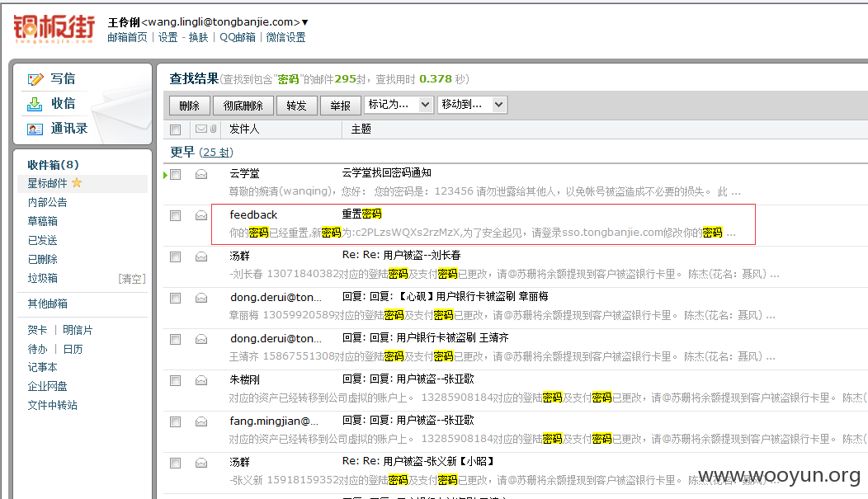868x499 pixels.
Task: Open 已发送 folder
Action: click(x=43, y=240)
